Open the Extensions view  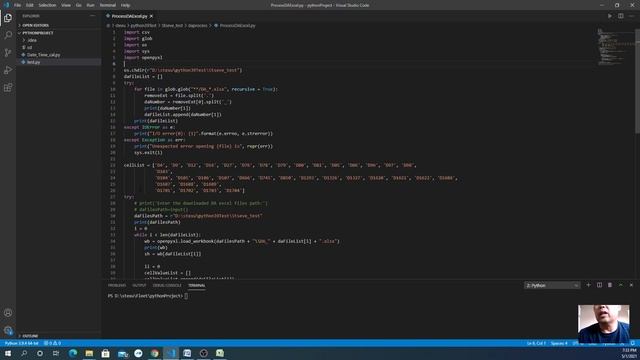8,88
